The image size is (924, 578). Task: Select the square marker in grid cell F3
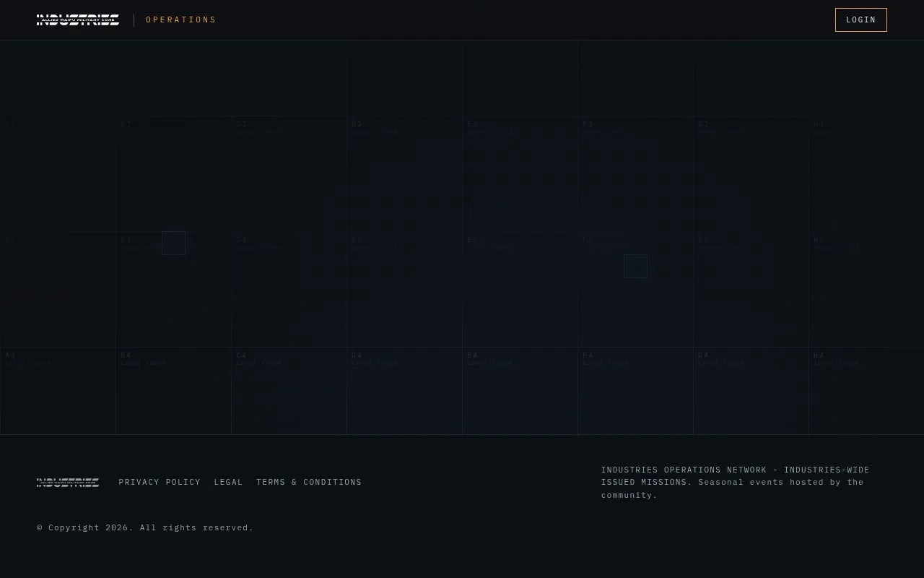635,266
